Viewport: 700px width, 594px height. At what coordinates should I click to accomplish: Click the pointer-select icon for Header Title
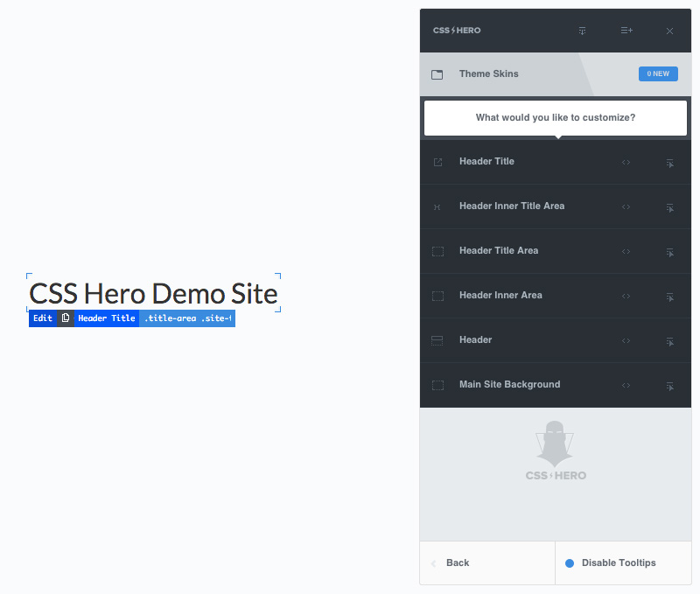coord(669,163)
